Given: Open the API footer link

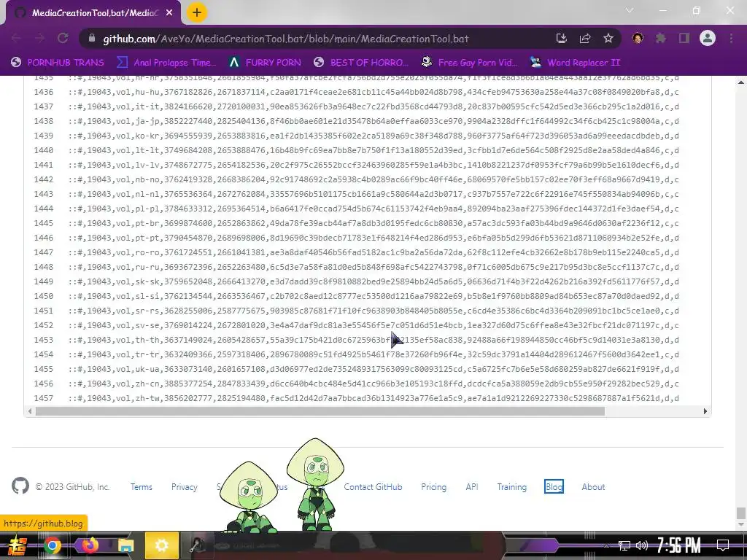Looking at the screenshot, I should (472, 486).
